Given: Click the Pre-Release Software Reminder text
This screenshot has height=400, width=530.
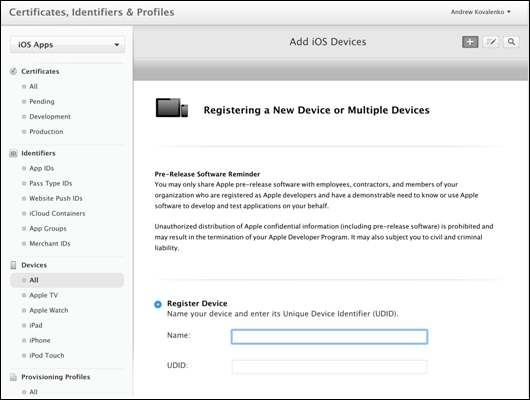Looking at the screenshot, I should pos(207,174).
